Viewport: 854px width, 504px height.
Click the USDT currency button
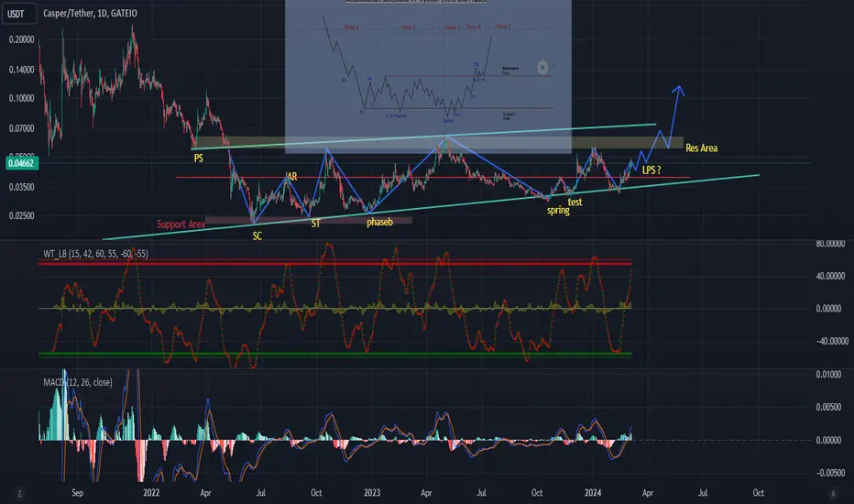pos(18,14)
